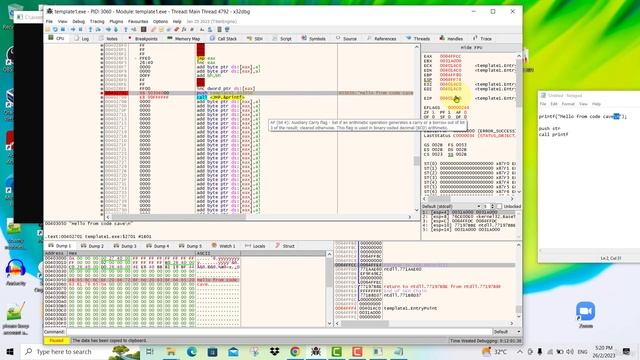
Task: Select the Dump 3 tab
Action: [125, 246]
